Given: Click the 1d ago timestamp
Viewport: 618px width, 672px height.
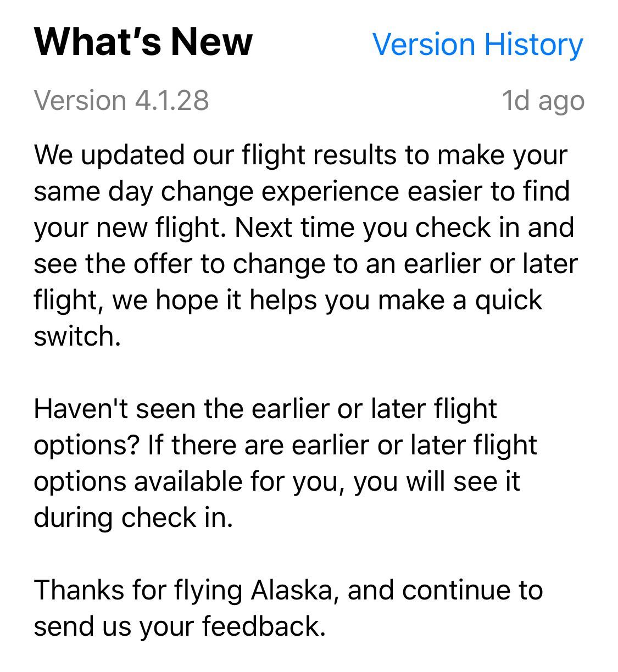Looking at the screenshot, I should point(543,101).
